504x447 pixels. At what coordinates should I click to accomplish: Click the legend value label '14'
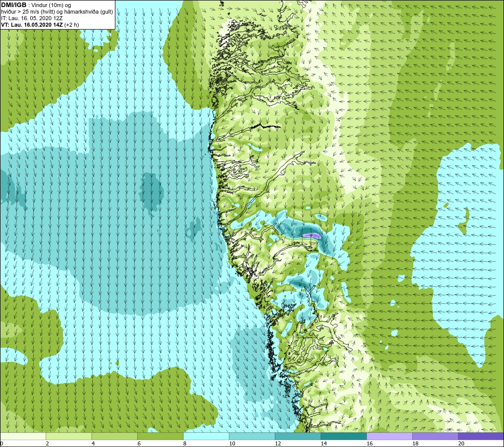[324, 444]
